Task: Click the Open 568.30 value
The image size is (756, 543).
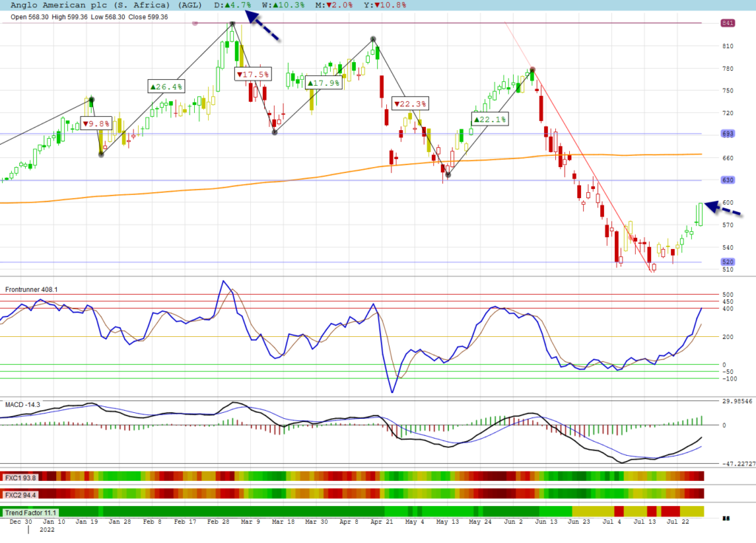Action: pos(30,17)
